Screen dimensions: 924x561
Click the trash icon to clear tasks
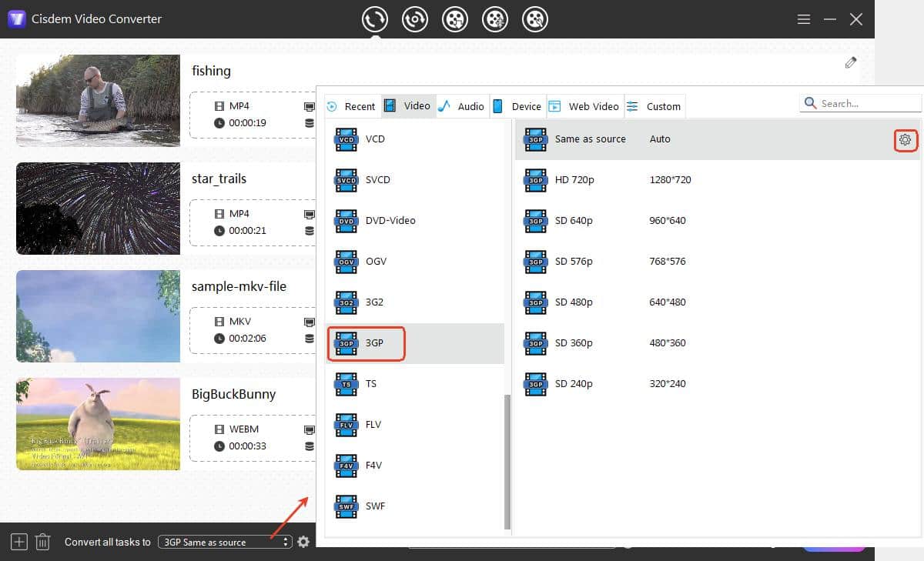(43, 542)
